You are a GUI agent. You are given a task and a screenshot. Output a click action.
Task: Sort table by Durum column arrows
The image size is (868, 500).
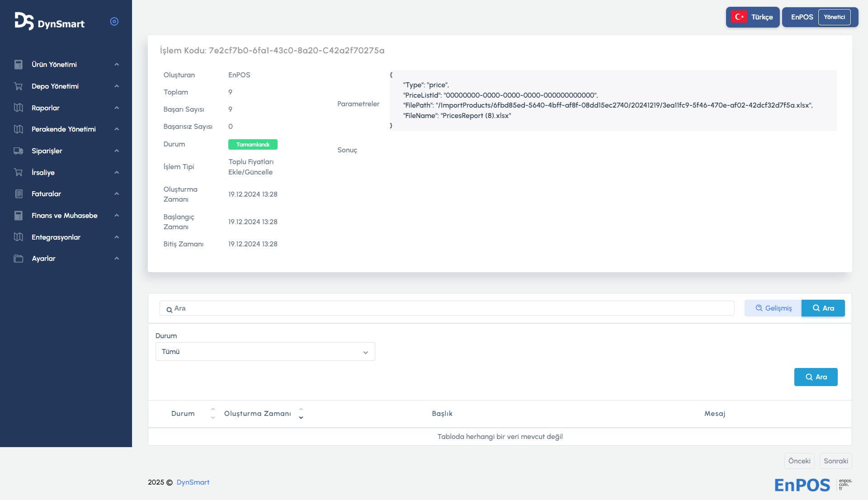pos(213,414)
